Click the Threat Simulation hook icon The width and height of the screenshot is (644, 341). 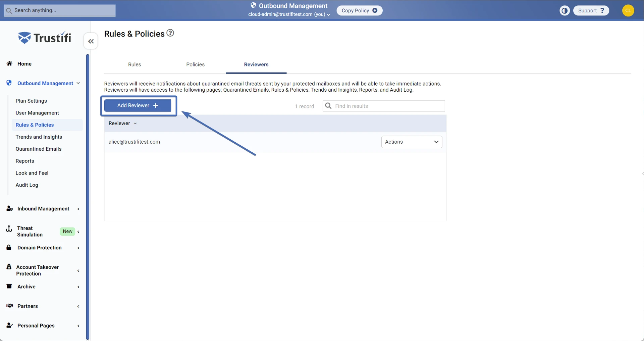9,229
